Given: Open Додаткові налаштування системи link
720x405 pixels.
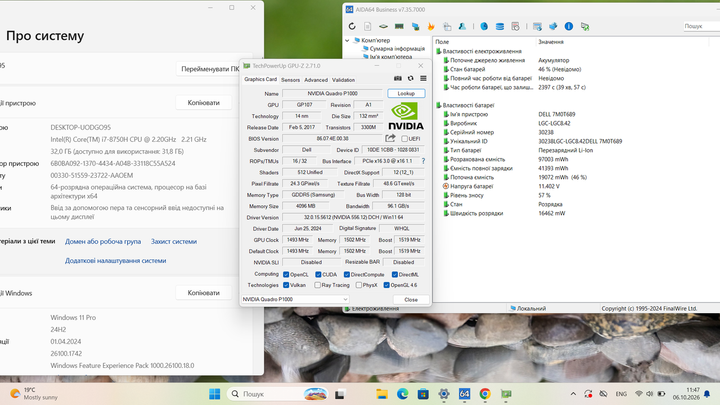Looking at the screenshot, I should 115,261.
